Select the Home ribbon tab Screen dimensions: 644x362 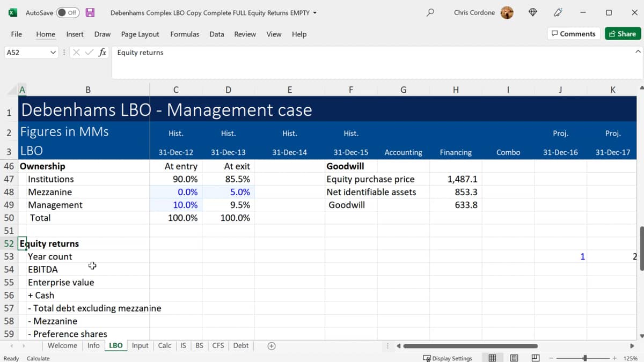46,34
